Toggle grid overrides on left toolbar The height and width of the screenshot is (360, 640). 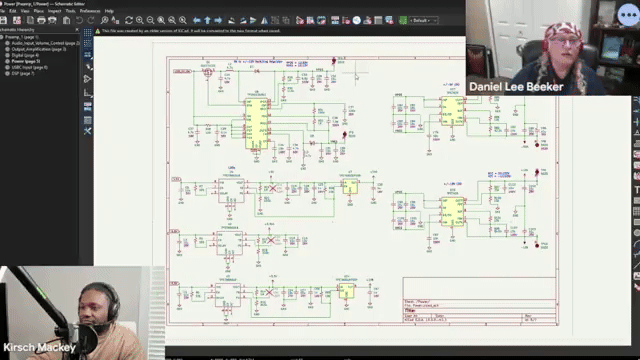[87, 43]
